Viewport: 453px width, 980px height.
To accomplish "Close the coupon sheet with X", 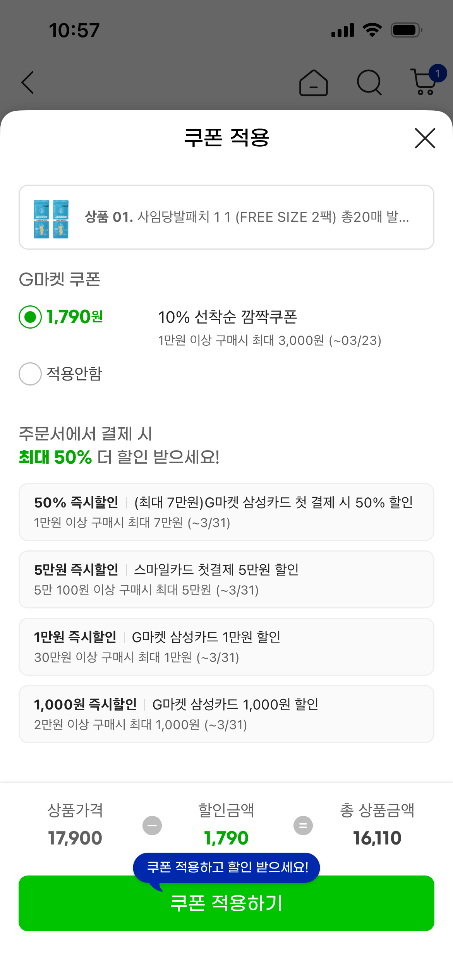I will point(425,138).
